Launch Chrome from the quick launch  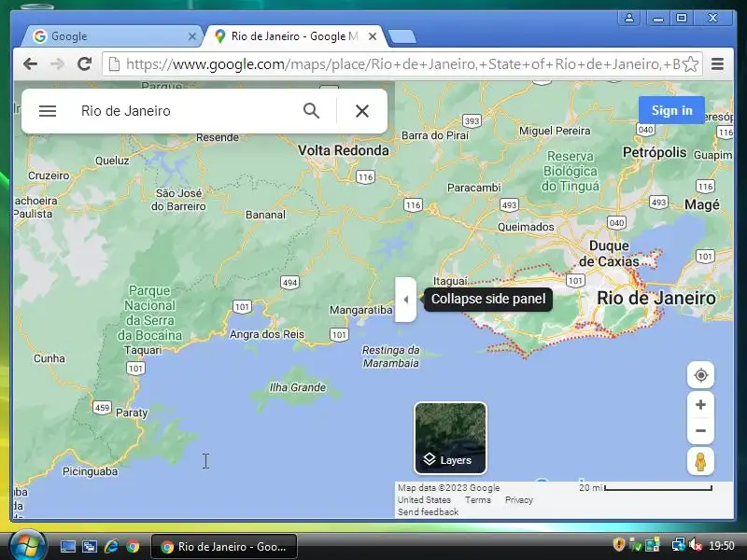133,546
